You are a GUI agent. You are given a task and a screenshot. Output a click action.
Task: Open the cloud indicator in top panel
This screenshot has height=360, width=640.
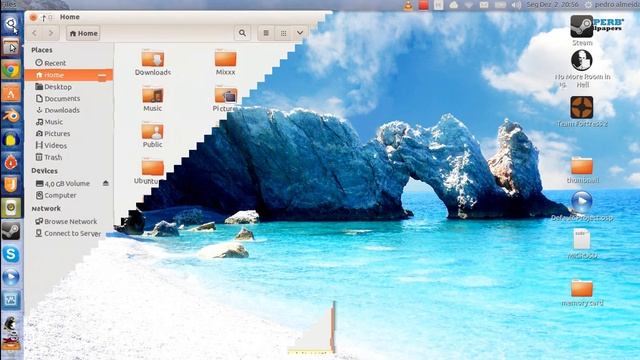click(x=453, y=5)
